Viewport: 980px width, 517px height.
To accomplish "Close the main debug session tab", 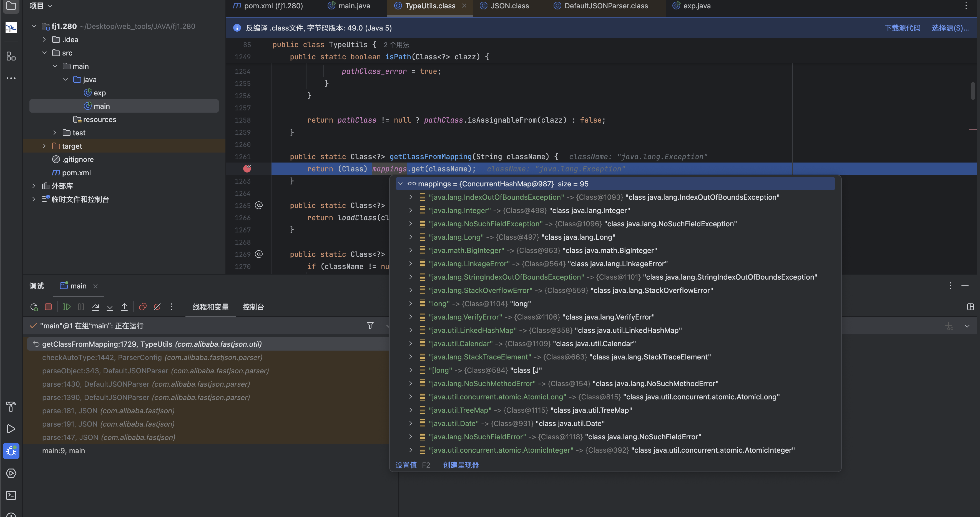I will tap(96, 286).
